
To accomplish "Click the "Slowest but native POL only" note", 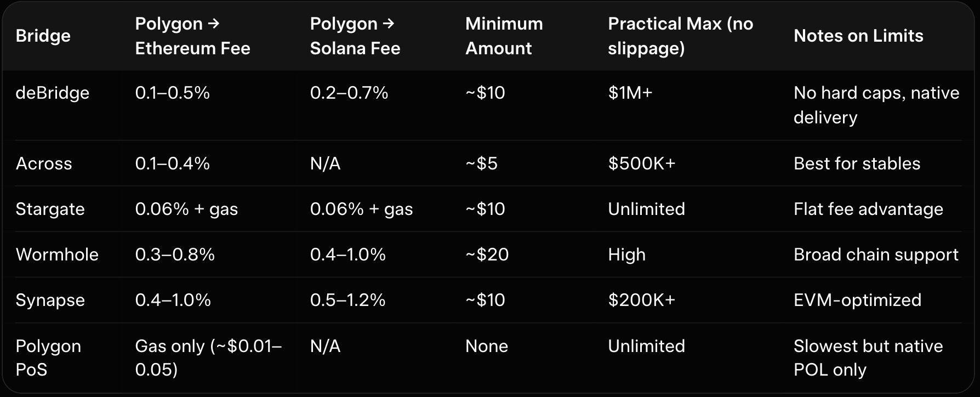I will 868,358.
